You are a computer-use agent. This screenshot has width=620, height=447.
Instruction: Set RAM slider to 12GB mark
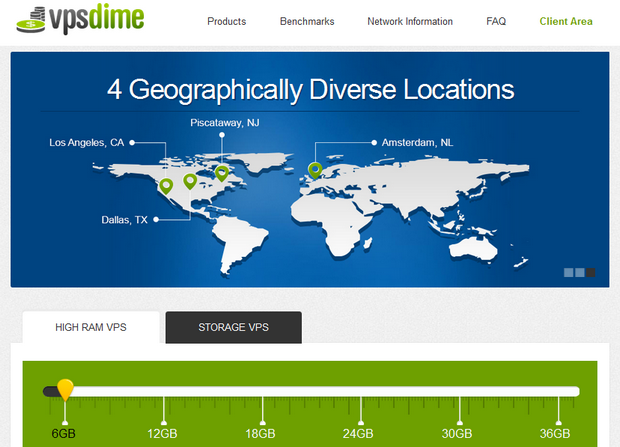pos(163,409)
